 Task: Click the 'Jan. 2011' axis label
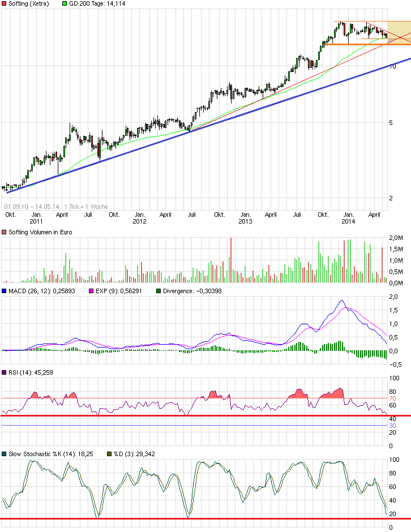coord(36,218)
